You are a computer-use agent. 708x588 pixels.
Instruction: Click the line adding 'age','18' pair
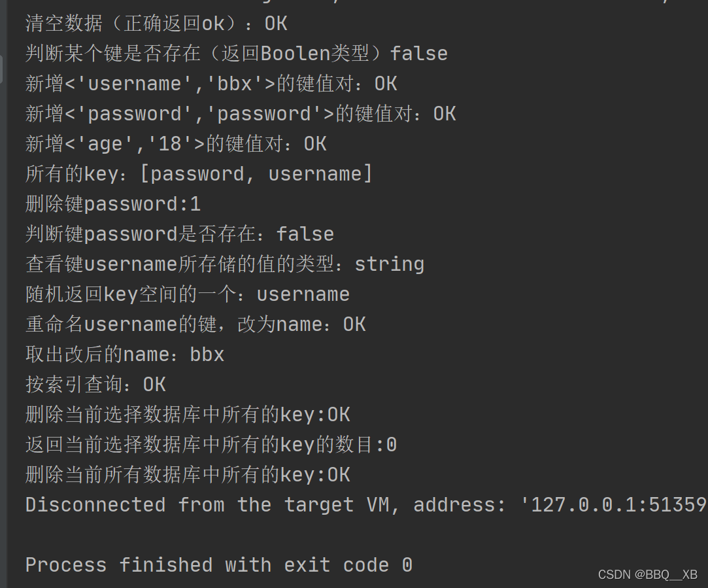coord(175,144)
